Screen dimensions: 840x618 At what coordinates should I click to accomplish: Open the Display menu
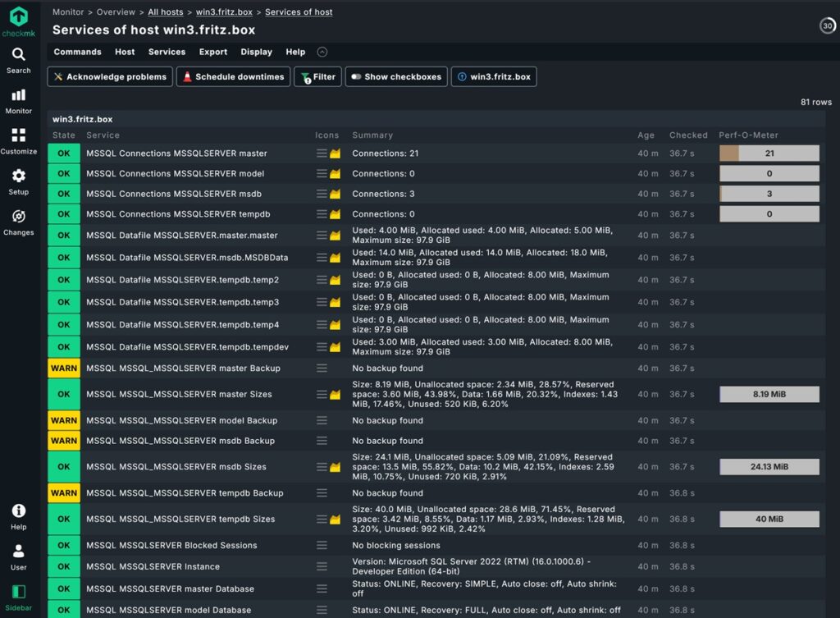pyautogui.click(x=256, y=52)
